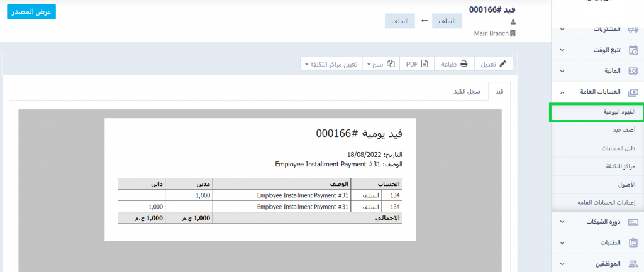Open the تعيين مراكز التكلفة dropdown
The image size is (644, 272).
(x=331, y=64)
